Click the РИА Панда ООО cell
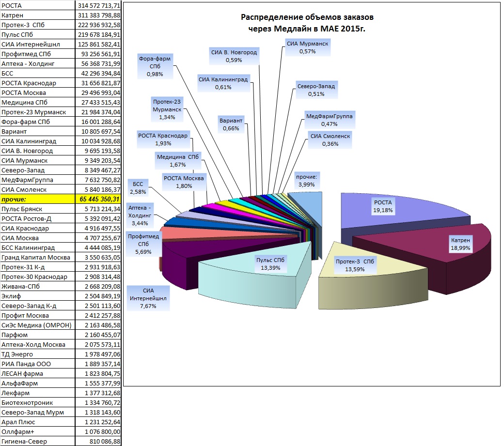 pyautogui.click(x=38, y=364)
